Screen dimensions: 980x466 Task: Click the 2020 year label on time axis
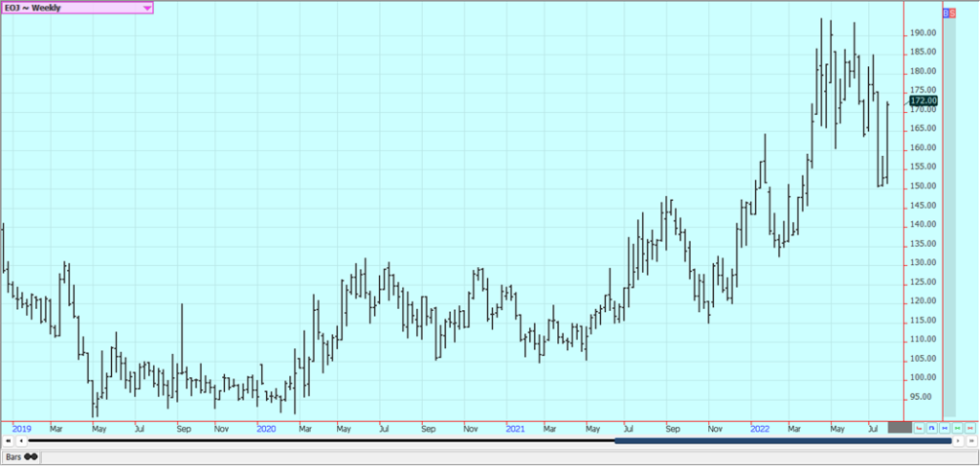click(x=266, y=429)
